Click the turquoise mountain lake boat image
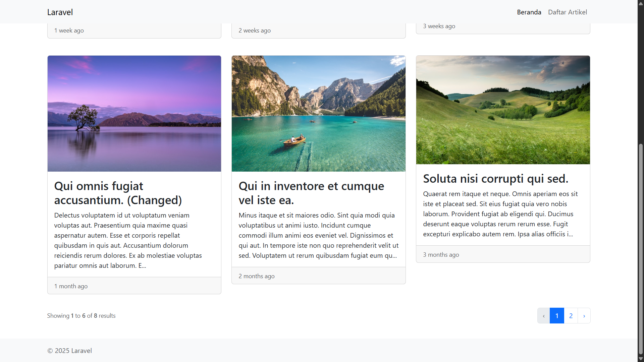Image resolution: width=644 pixels, height=362 pixels. 318,114
